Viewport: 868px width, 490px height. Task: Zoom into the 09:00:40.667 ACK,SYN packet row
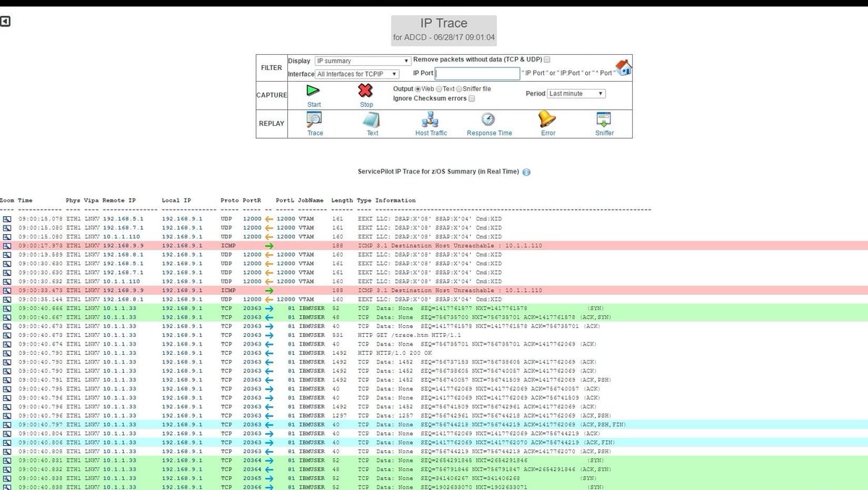pos(7,317)
